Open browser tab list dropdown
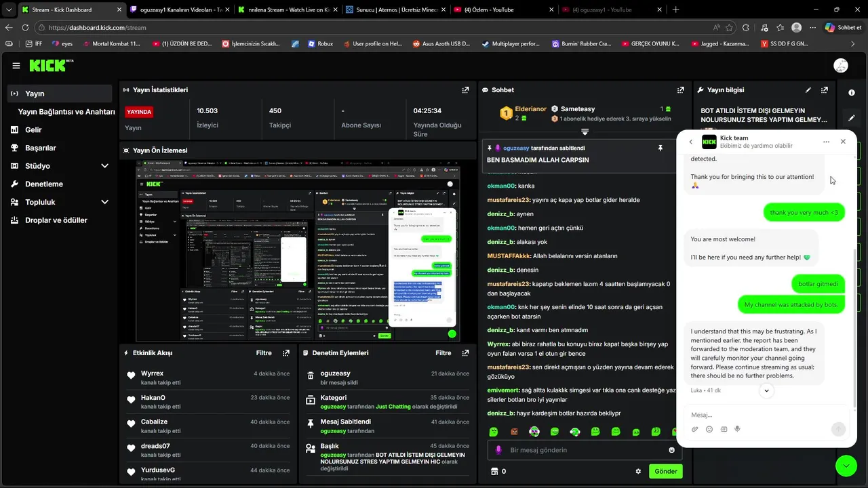This screenshot has width=868, height=488. click(9, 9)
